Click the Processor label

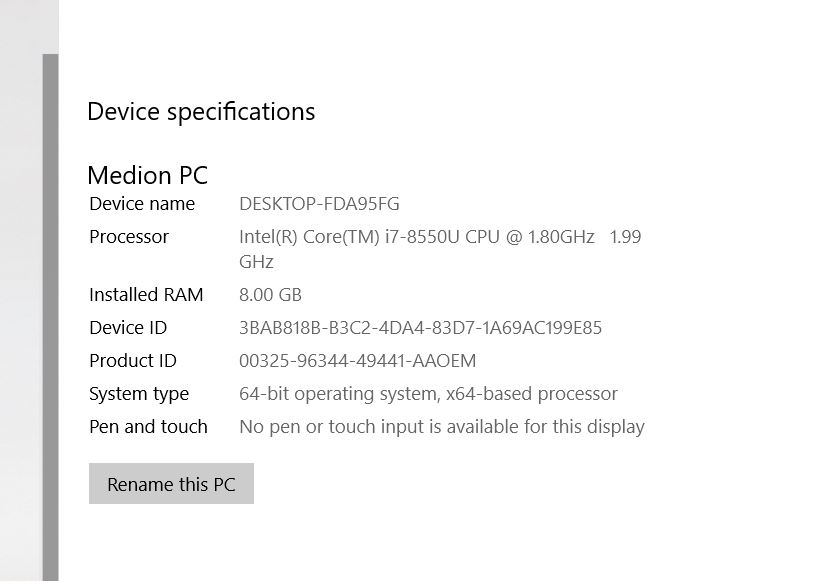pos(129,237)
